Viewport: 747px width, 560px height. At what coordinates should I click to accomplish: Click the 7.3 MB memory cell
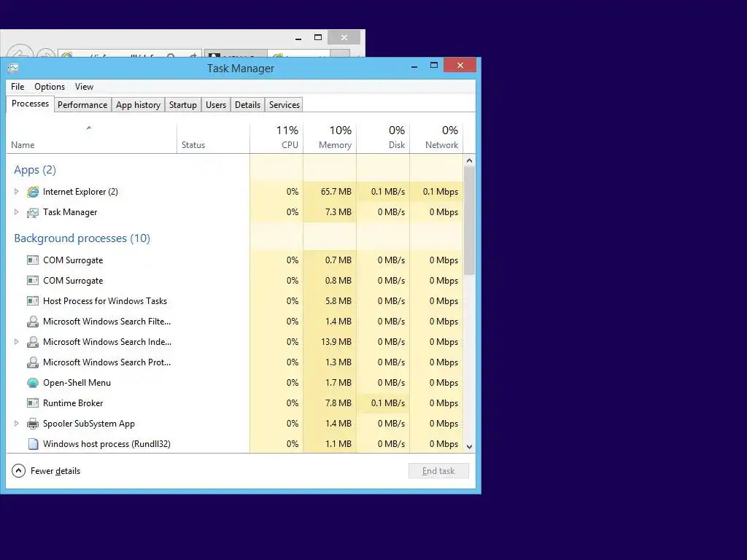coord(330,212)
